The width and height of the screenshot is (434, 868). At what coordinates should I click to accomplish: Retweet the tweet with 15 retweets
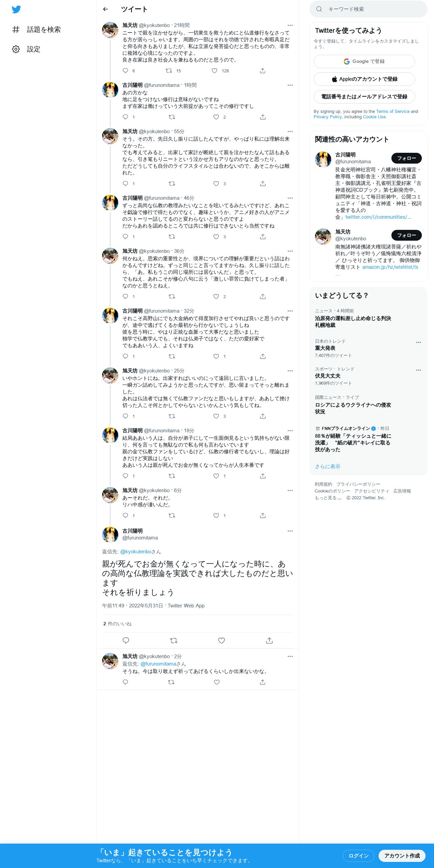(x=169, y=71)
